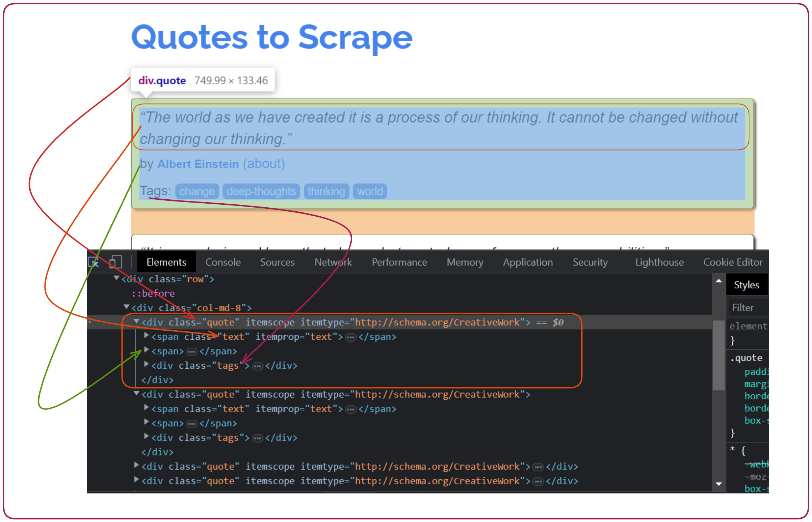Open the Cookie Editor tab

[733, 262]
